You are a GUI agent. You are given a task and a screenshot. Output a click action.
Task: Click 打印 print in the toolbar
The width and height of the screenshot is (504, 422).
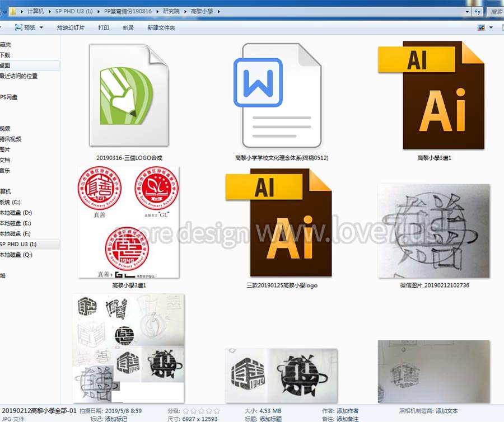104,28
